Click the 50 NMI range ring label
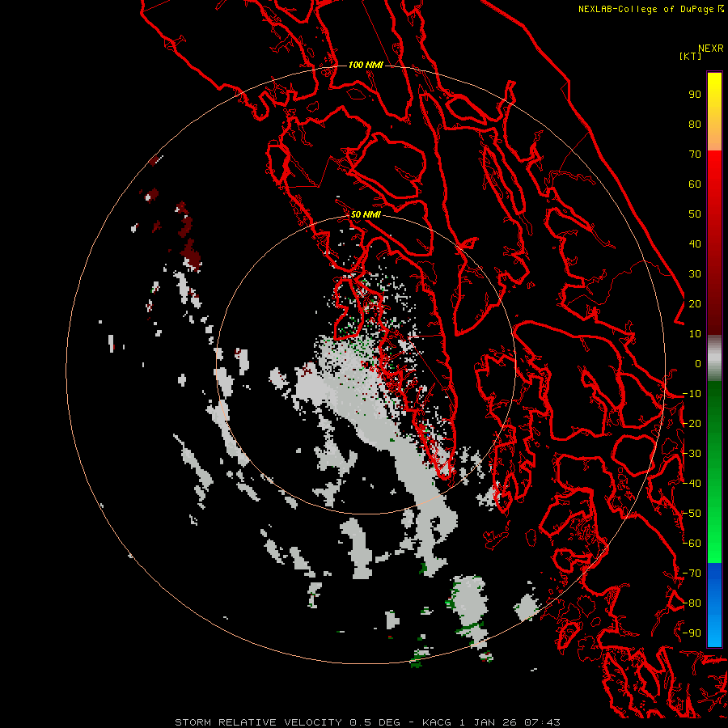 point(366,214)
